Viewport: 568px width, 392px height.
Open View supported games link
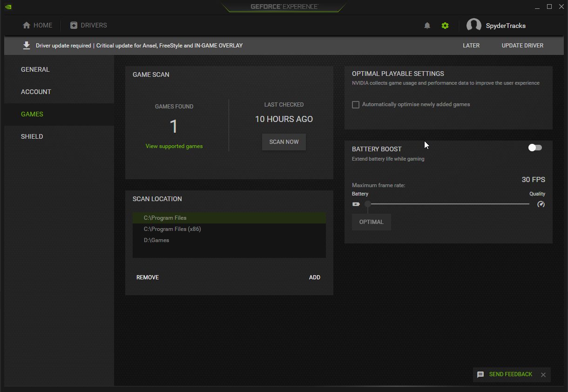pyautogui.click(x=174, y=146)
